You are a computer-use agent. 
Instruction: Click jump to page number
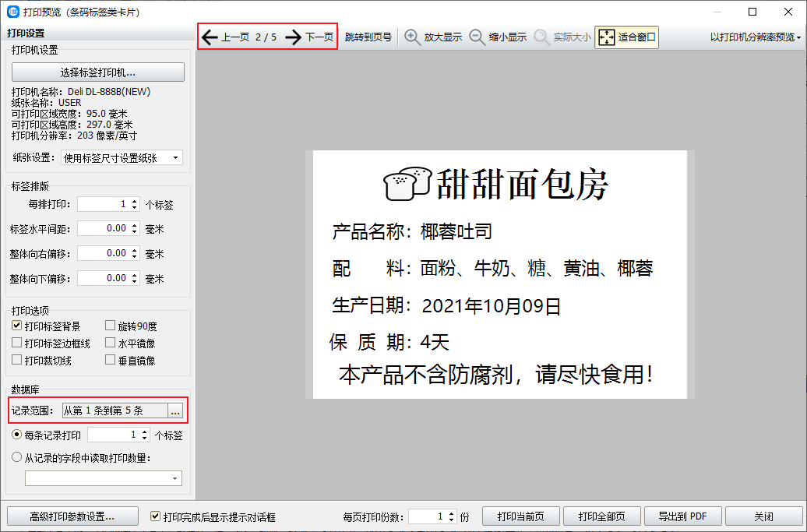pyautogui.click(x=368, y=37)
